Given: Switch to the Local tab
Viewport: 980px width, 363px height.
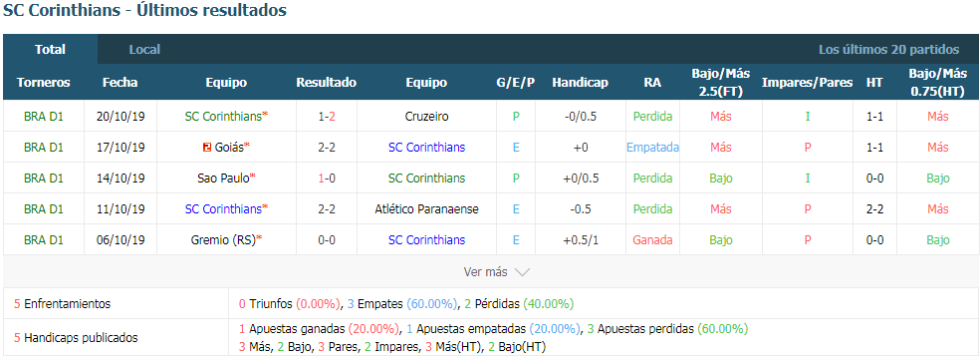Looking at the screenshot, I should click(144, 50).
